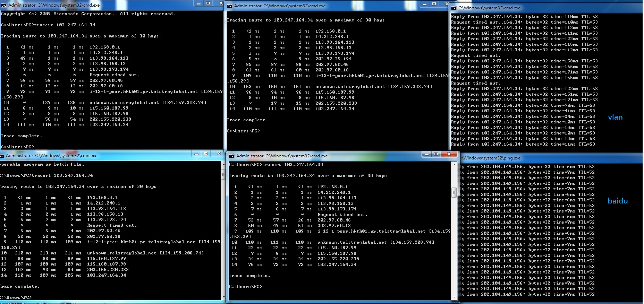
Task: Click the scroll-down arrow in the bottom-left cmd window
Action: pos(223,297)
